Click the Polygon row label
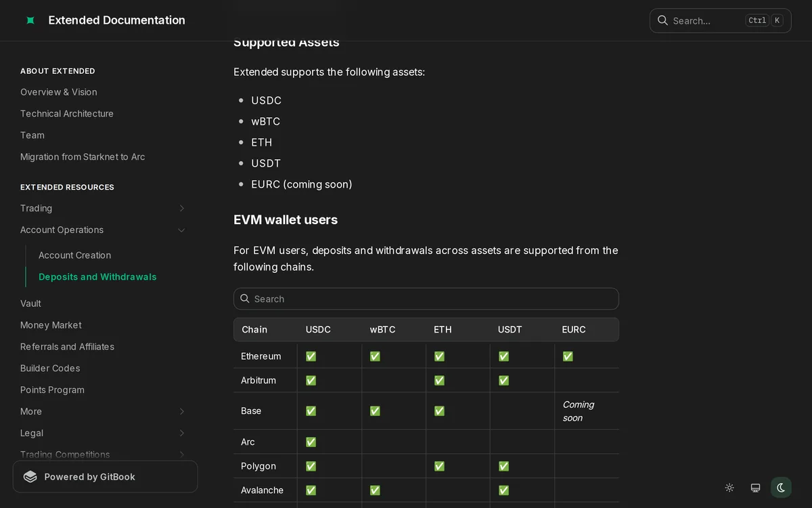The width and height of the screenshot is (812, 508). pyautogui.click(x=258, y=466)
